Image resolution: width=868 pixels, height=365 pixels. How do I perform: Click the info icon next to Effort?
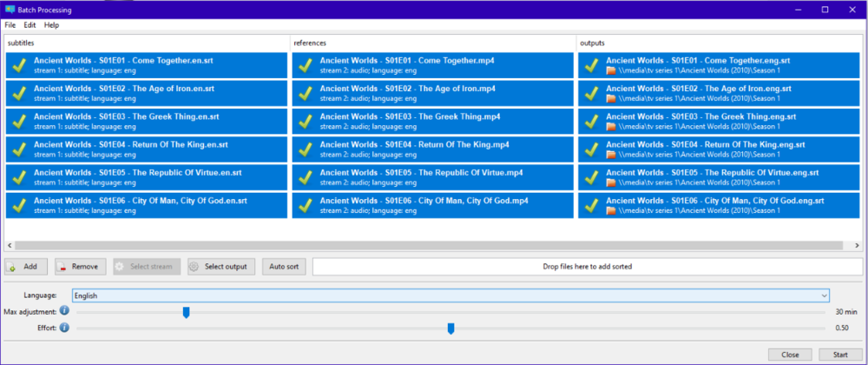(x=64, y=328)
